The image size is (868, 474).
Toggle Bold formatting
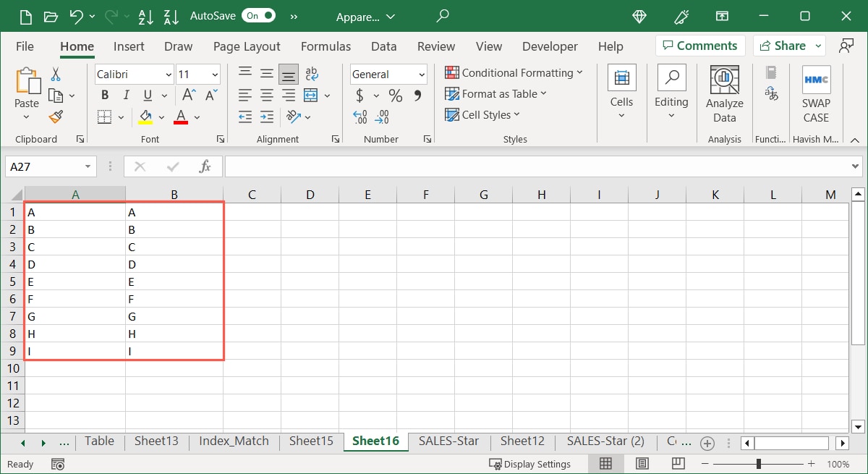103,95
